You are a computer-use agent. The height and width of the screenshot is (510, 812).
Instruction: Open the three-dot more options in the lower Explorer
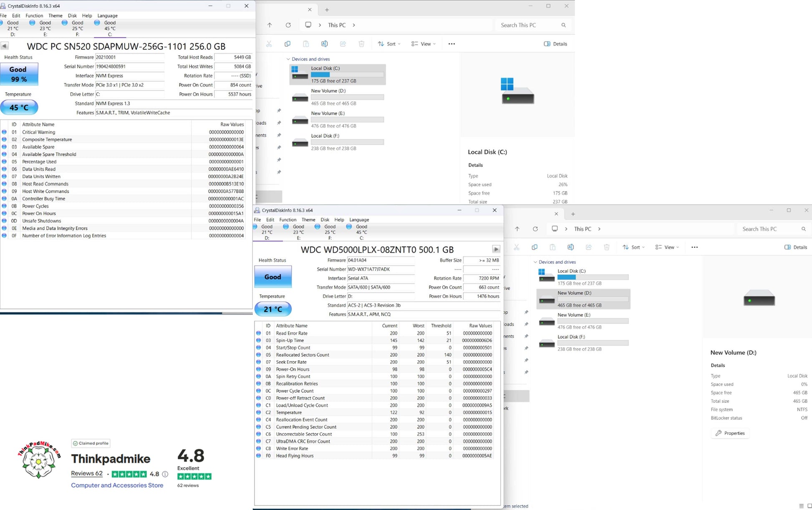(x=694, y=247)
